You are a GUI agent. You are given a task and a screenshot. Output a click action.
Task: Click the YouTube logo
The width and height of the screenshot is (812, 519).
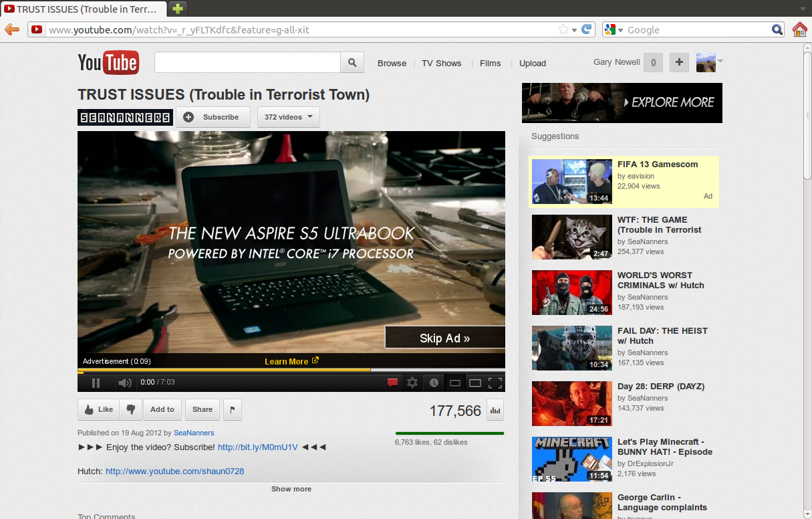[x=108, y=63]
